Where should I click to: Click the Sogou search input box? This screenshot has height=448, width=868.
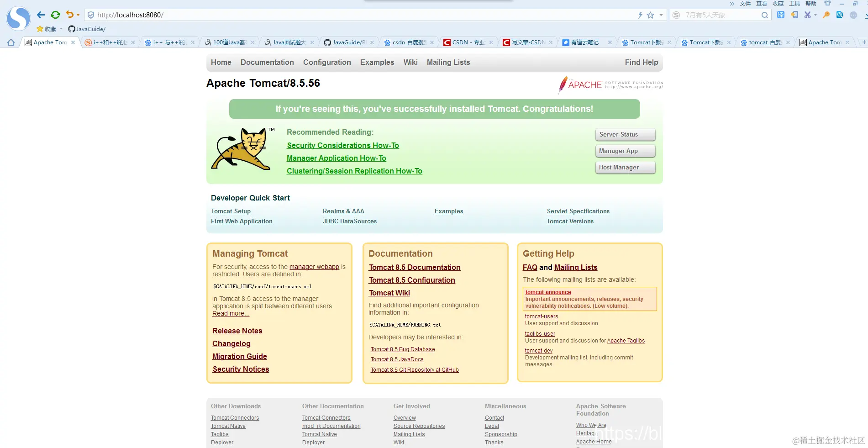[721, 15]
